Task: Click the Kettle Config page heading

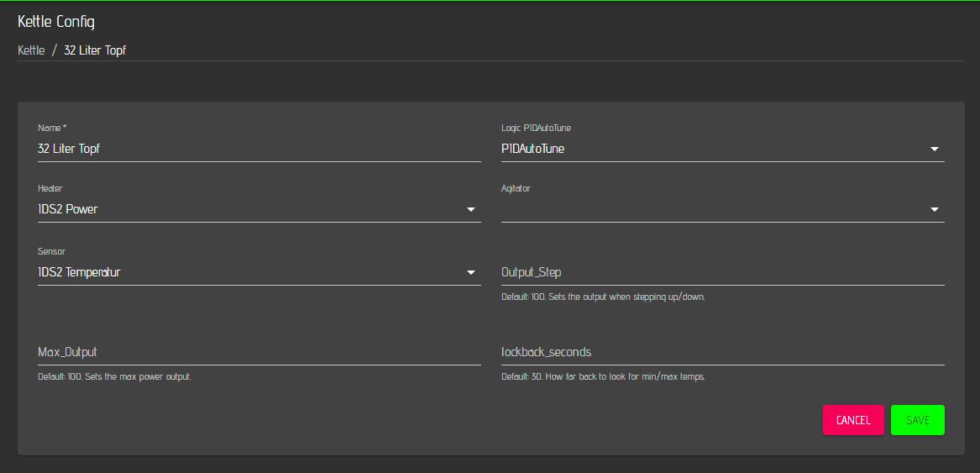Action: [x=56, y=21]
